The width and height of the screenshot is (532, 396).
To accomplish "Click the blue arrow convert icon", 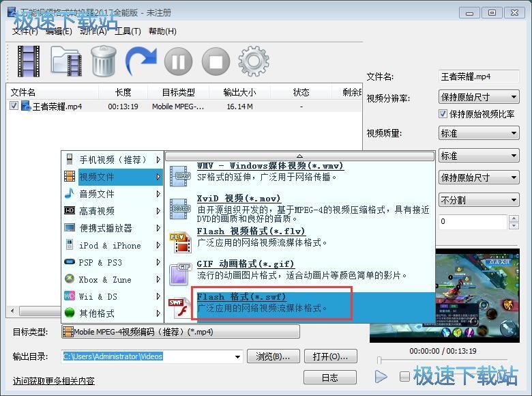I will coord(141,61).
